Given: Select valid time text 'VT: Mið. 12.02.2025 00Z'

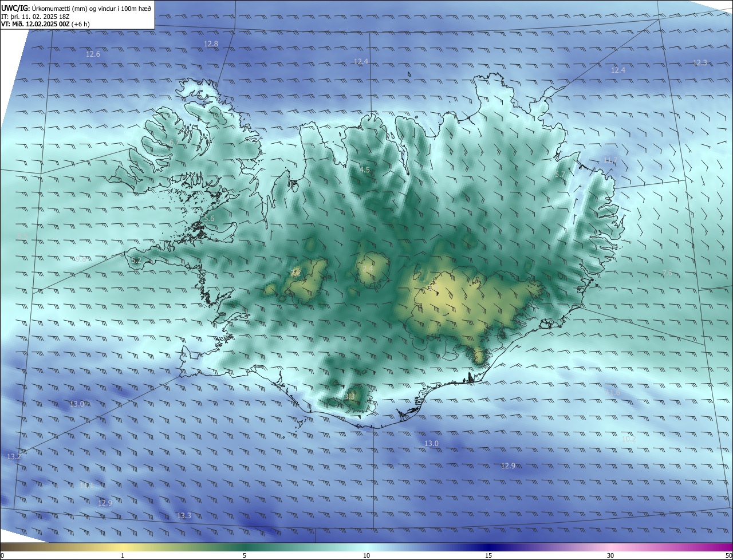Looking at the screenshot, I should click(x=36, y=24).
